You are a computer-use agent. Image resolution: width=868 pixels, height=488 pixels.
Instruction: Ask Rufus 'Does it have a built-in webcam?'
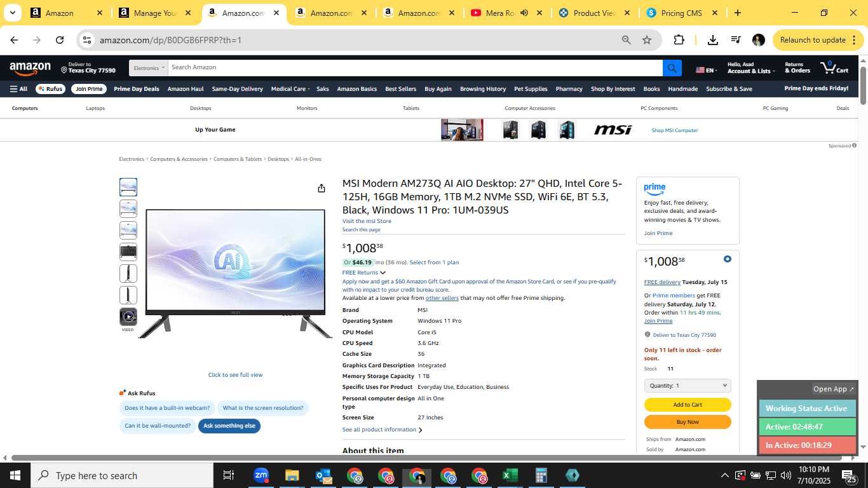(167, 408)
